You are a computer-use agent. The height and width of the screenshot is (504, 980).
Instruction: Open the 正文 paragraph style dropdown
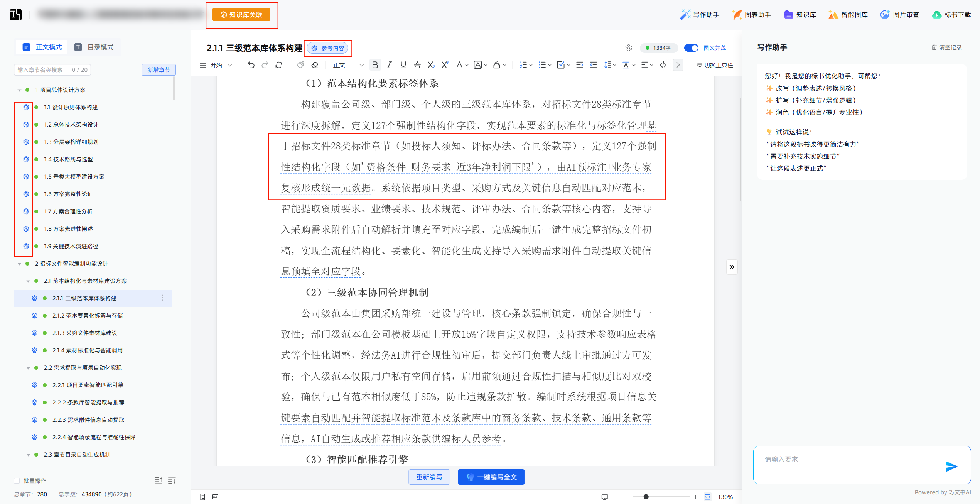[348, 65]
